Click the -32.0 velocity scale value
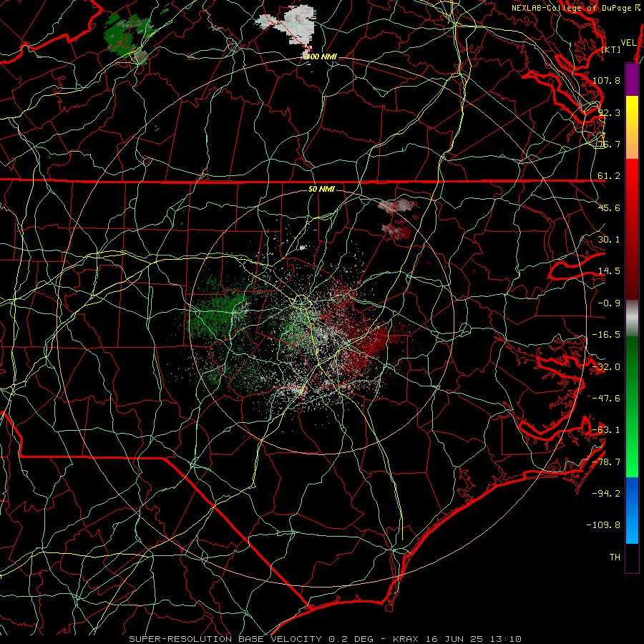This screenshot has height=644, width=644. (606, 367)
